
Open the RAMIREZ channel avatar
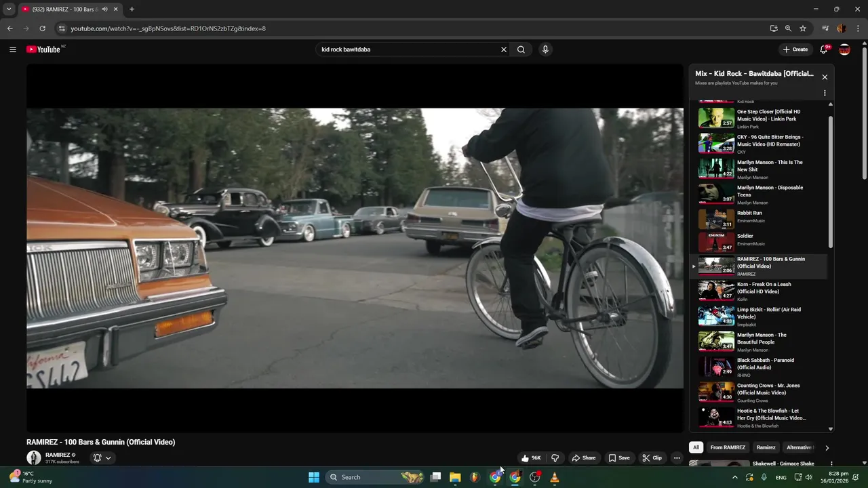(33, 457)
